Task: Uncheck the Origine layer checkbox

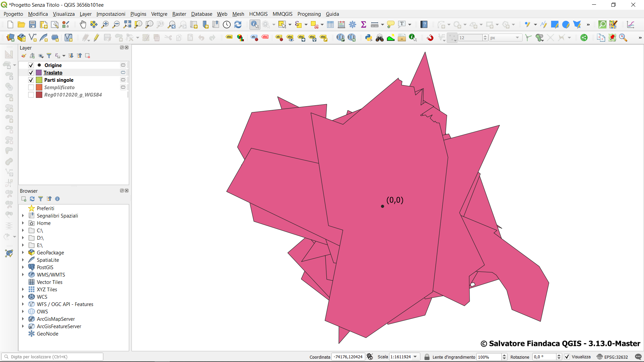Action: (x=31, y=65)
